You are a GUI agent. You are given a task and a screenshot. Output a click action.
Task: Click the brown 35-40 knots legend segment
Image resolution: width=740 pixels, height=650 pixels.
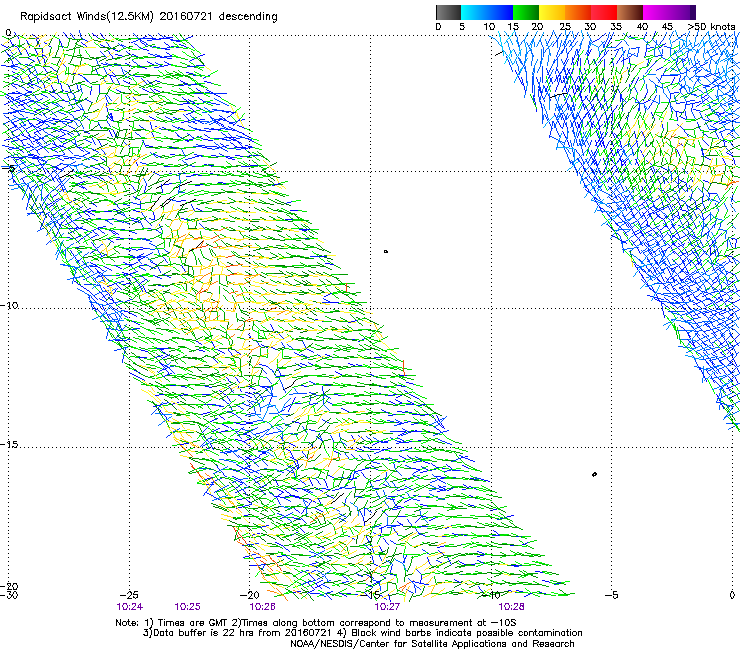631,12
